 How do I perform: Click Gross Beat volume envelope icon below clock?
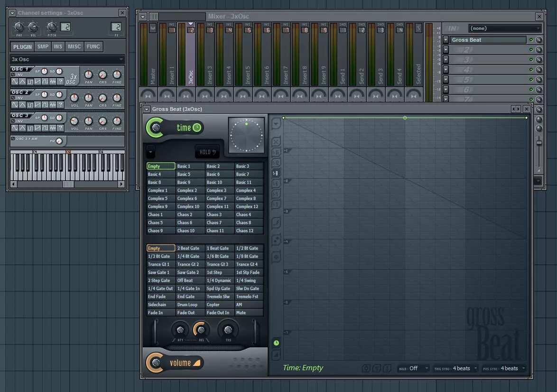(276, 354)
